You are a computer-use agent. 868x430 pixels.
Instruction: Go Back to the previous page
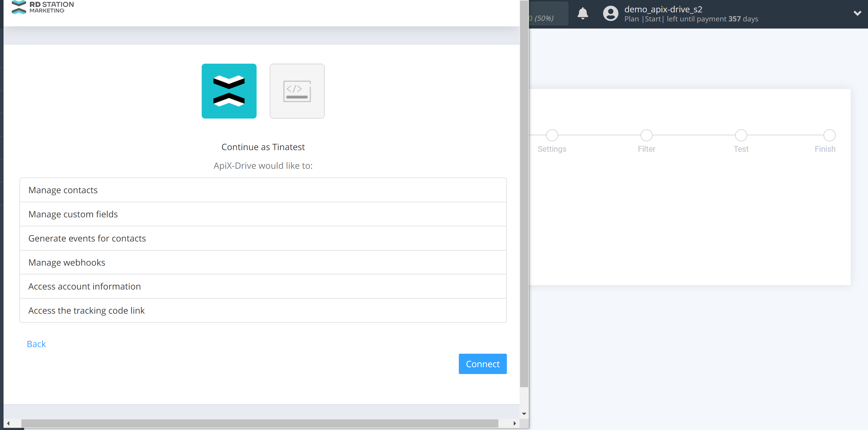[x=36, y=344]
